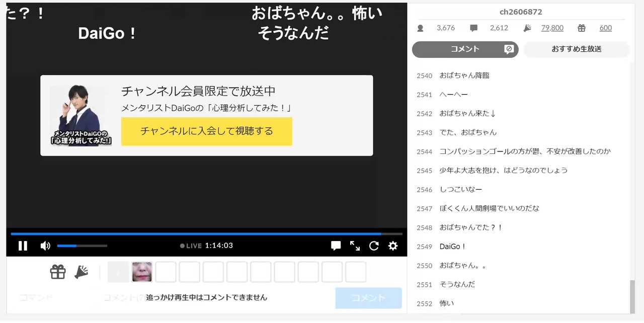The width and height of the screenshot is (644, 323).
Task: Toggle comment NG filter icon in コメント tab
Action: (x=509, y=49)
